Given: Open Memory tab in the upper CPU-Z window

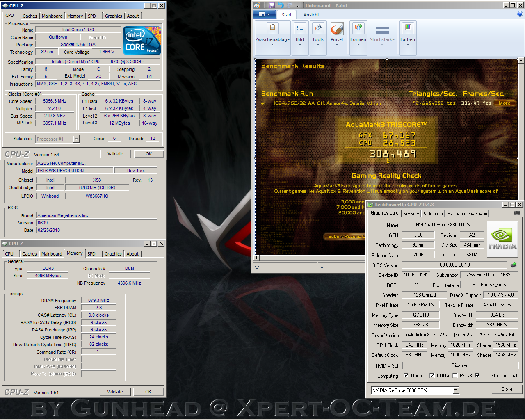Looking at the screenshot, I should 75,16.
